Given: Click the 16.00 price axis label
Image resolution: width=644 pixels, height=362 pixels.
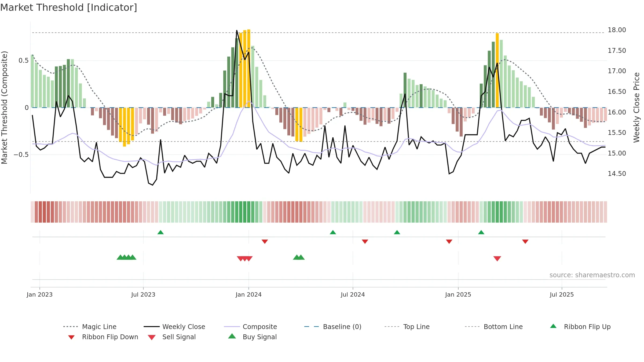Looking at the screenshot, I should click(x=617, y=112).
